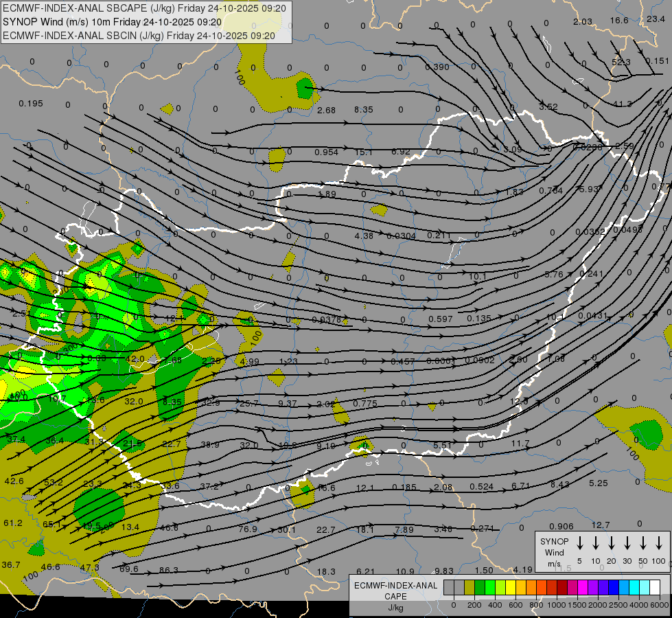Click the 15.1 value on the map
This screenshot has height=618, width=672.
point(363,152)
